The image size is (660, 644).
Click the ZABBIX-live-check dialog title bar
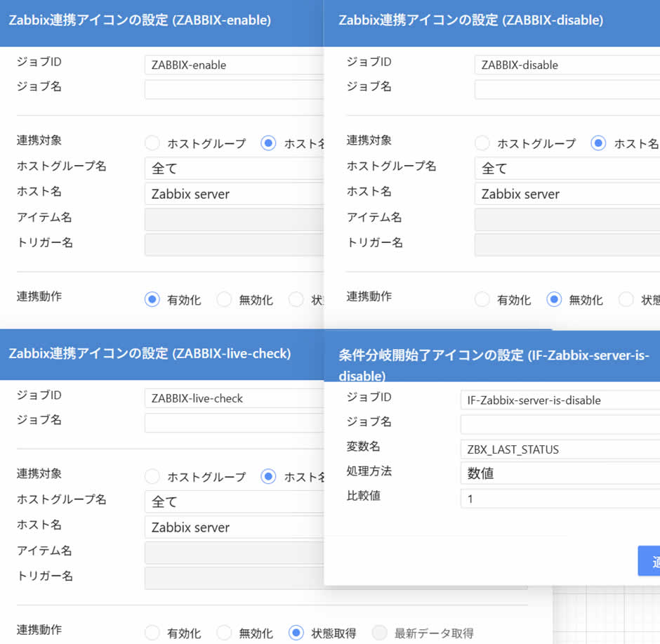(x=161, y=354)
